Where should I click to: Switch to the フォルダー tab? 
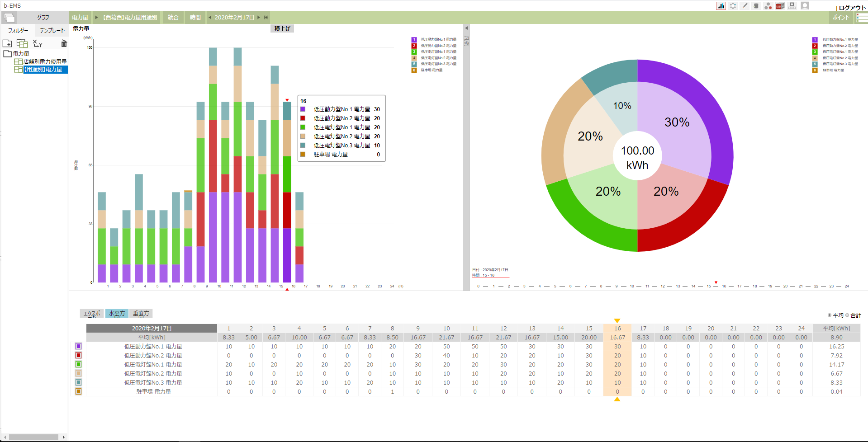coord(18,31)
